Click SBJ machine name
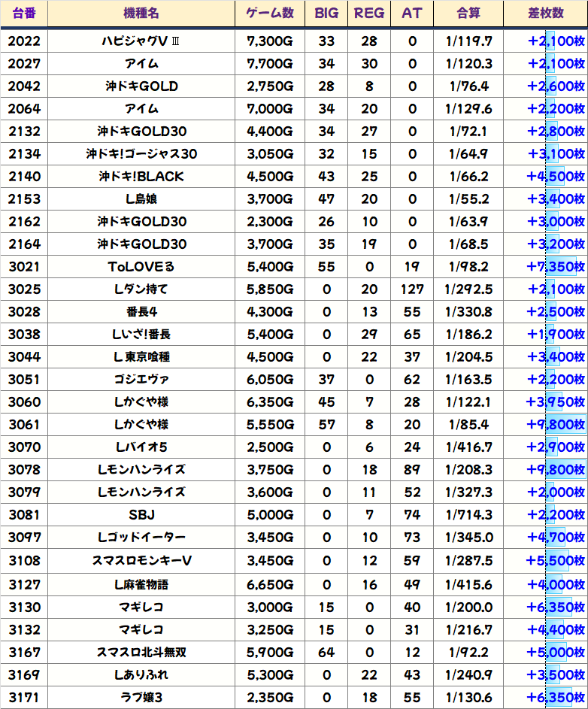The width and height of the screenshot is (588, 709). click(x=141, y=516)
